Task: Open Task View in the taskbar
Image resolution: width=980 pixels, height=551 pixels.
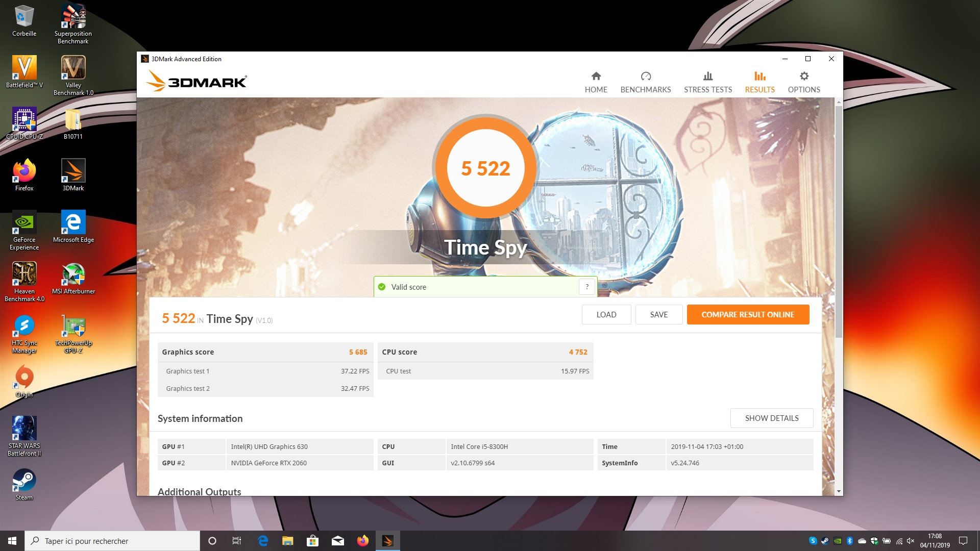Action: tap(236, 541)
